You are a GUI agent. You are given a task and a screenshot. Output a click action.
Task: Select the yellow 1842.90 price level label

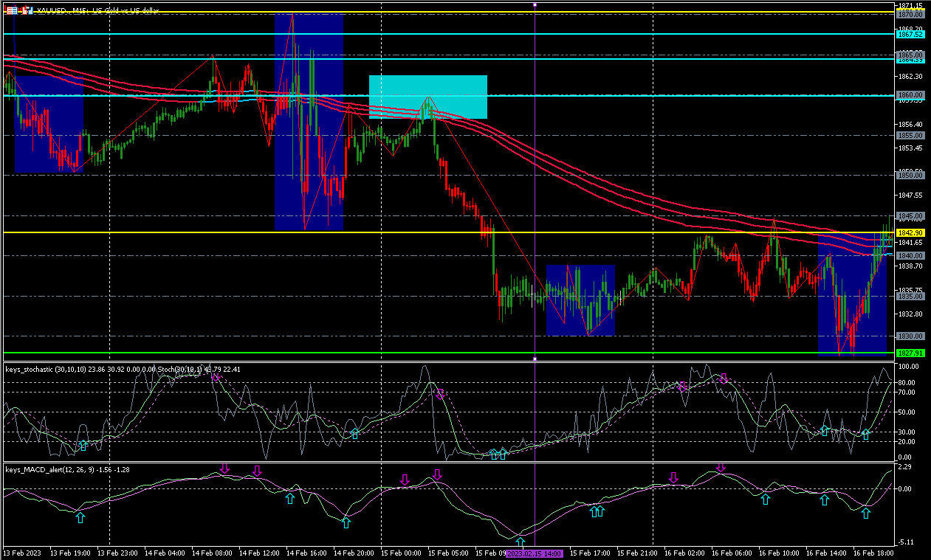910,232
